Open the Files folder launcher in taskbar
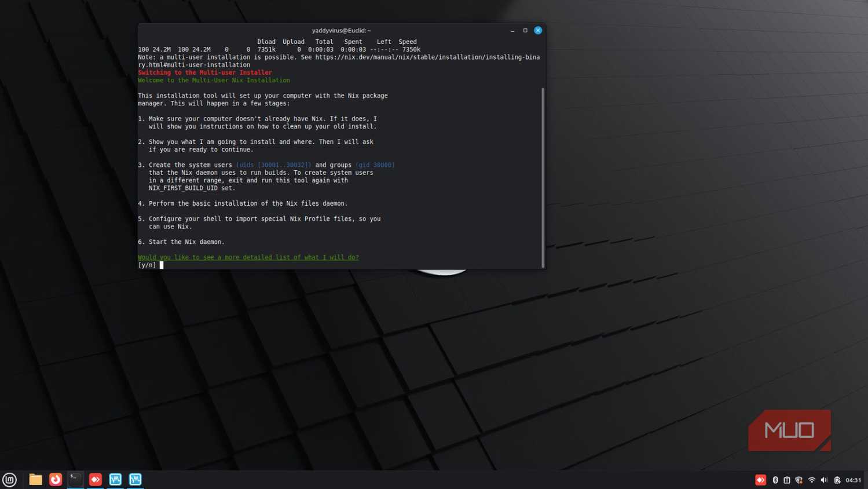The height and width of the screenshot is (489, 868). 35,480
